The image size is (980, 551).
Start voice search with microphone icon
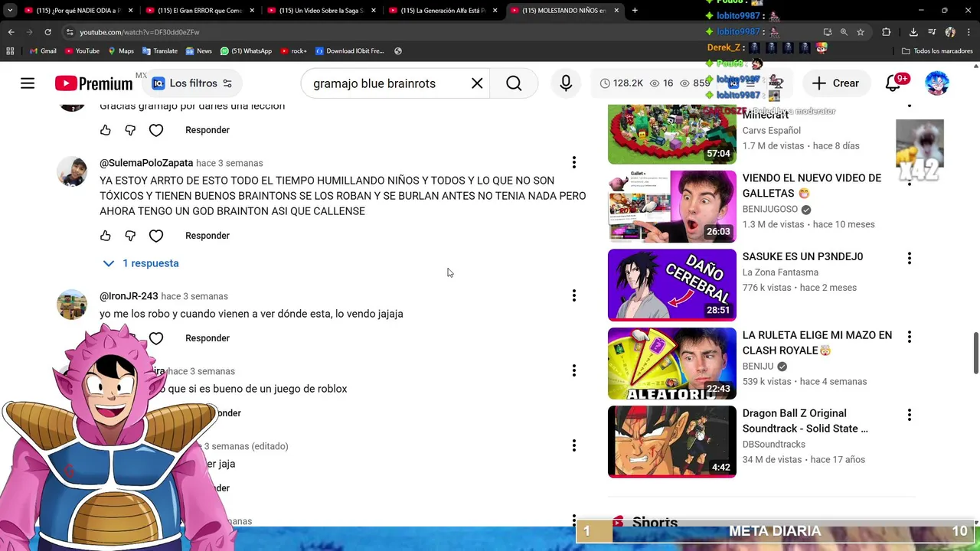566,83
